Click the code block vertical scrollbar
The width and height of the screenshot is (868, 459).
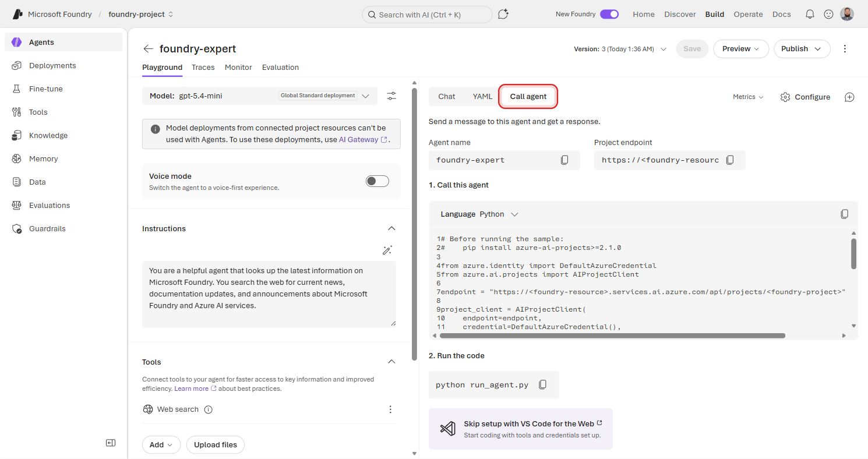tap(853, 254)
